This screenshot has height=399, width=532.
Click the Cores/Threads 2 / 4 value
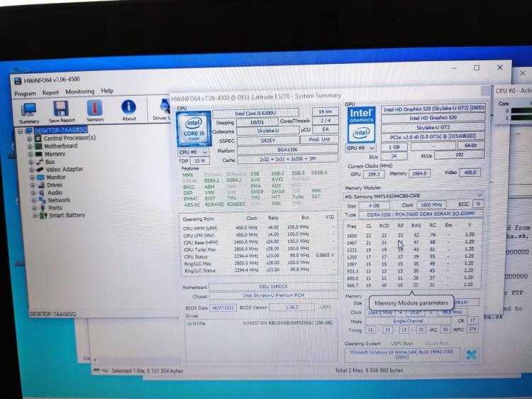click(x=325, y=121)
